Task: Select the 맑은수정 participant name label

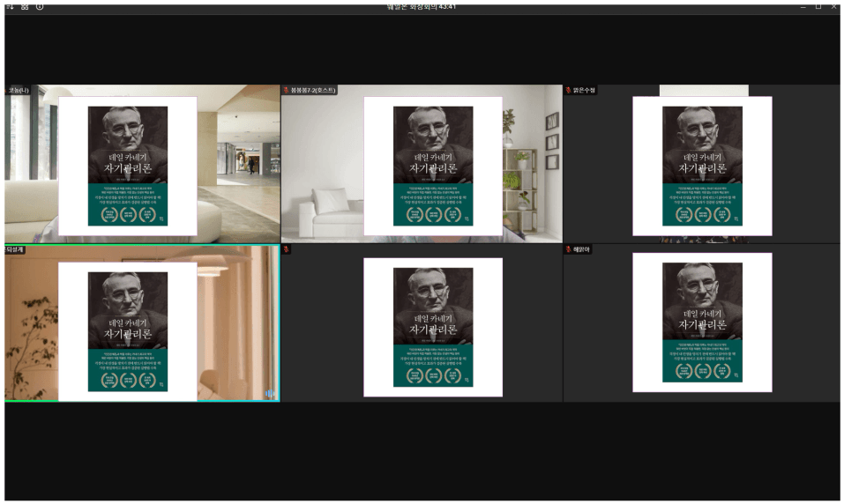Action: pyautogui.click(x=584, y=91)
